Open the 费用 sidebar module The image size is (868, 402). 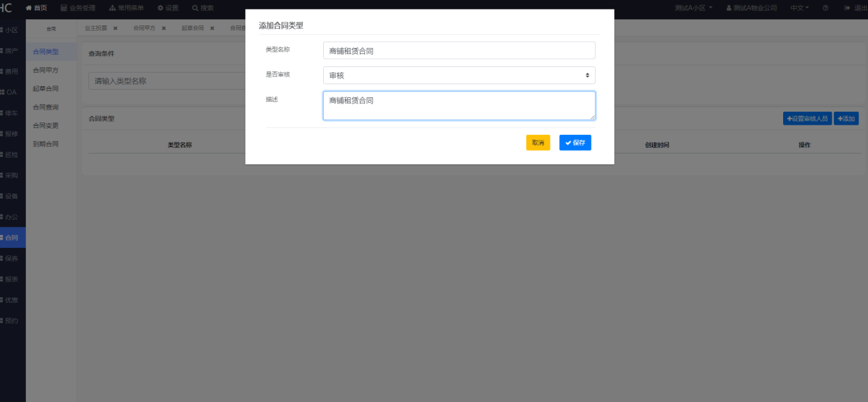pyautogui.click(x=12, y=71)
